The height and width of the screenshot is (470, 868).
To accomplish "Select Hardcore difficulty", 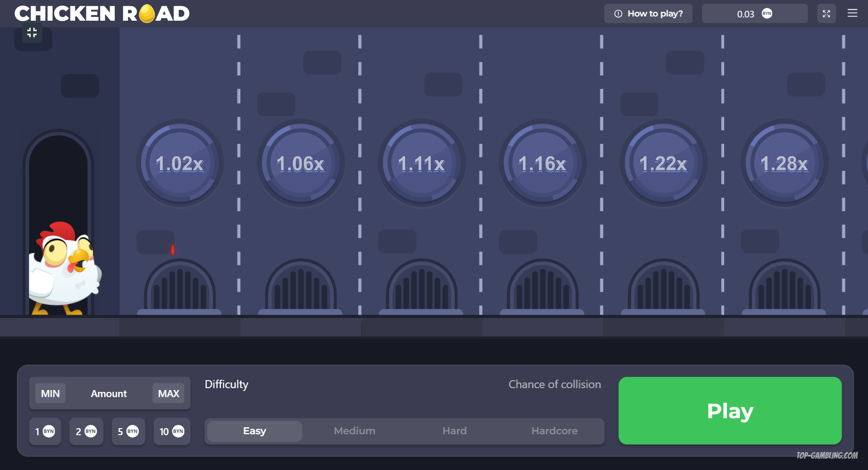I will pyautogui.click(x=554, y=431).
